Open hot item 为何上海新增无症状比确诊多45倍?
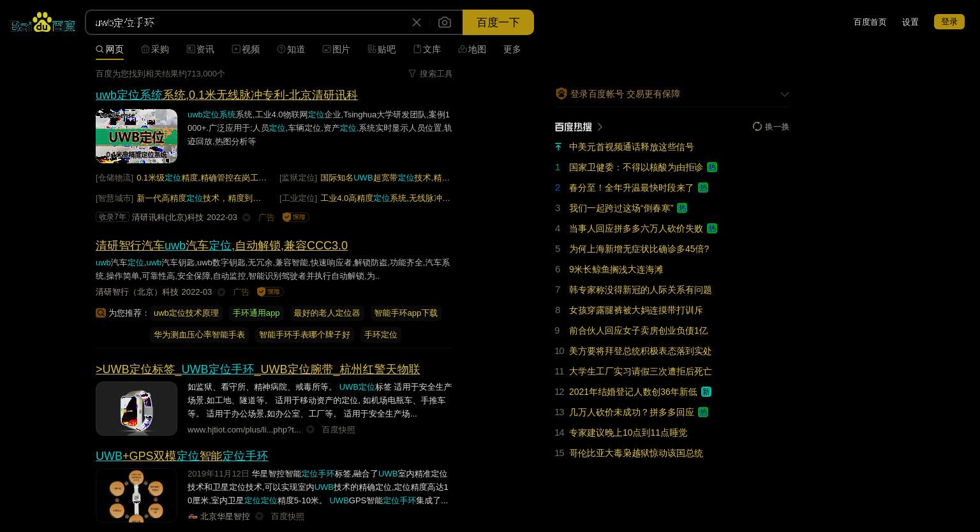 [x=639, y=249]
